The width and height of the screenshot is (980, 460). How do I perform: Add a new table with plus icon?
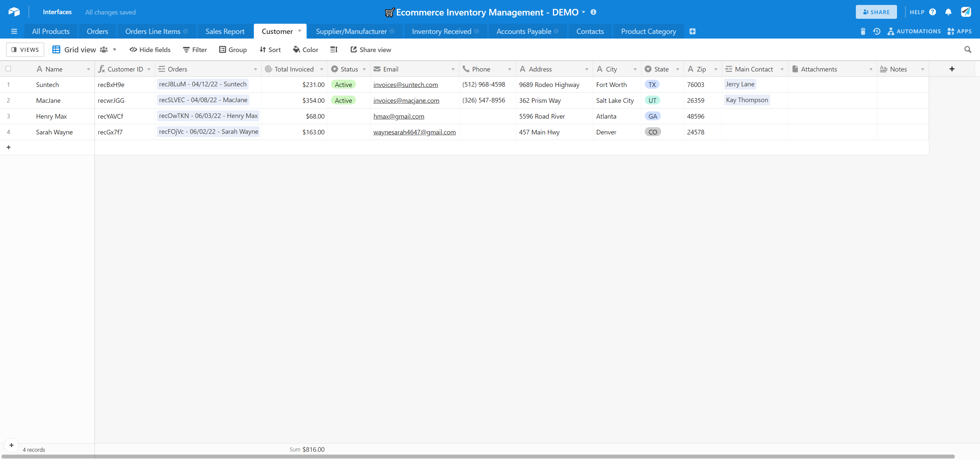pyautogui.click(x=693, y=31)
